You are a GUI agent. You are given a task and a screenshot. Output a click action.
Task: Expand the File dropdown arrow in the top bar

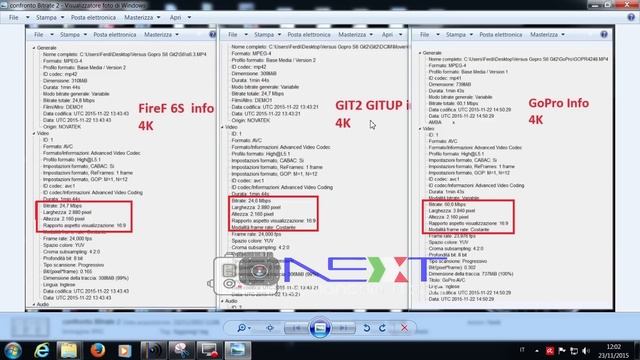27,18
